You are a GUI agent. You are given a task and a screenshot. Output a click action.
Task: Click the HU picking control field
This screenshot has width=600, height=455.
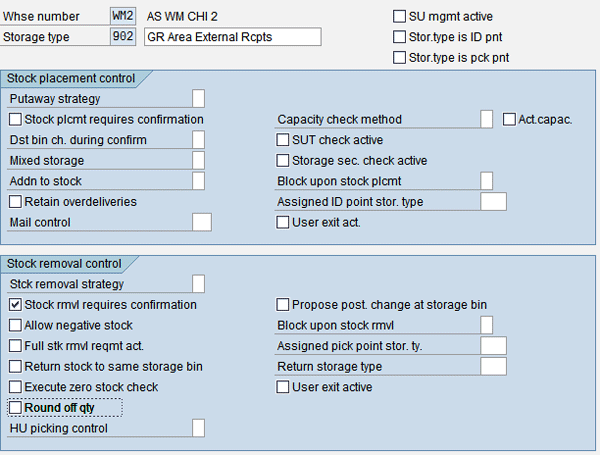(x=198, y=428)
